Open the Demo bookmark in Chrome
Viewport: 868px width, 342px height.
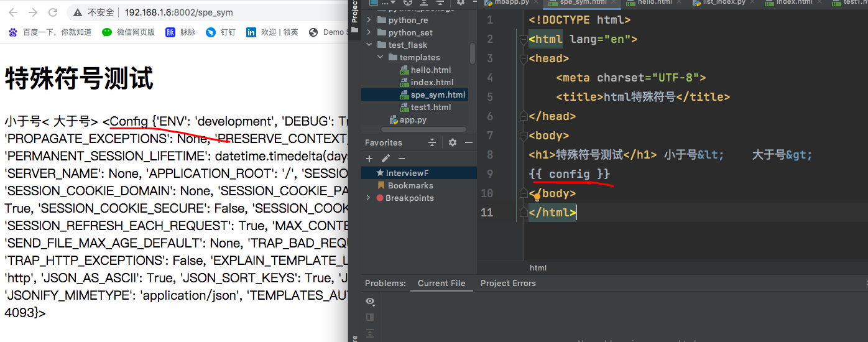pos(328,32)
